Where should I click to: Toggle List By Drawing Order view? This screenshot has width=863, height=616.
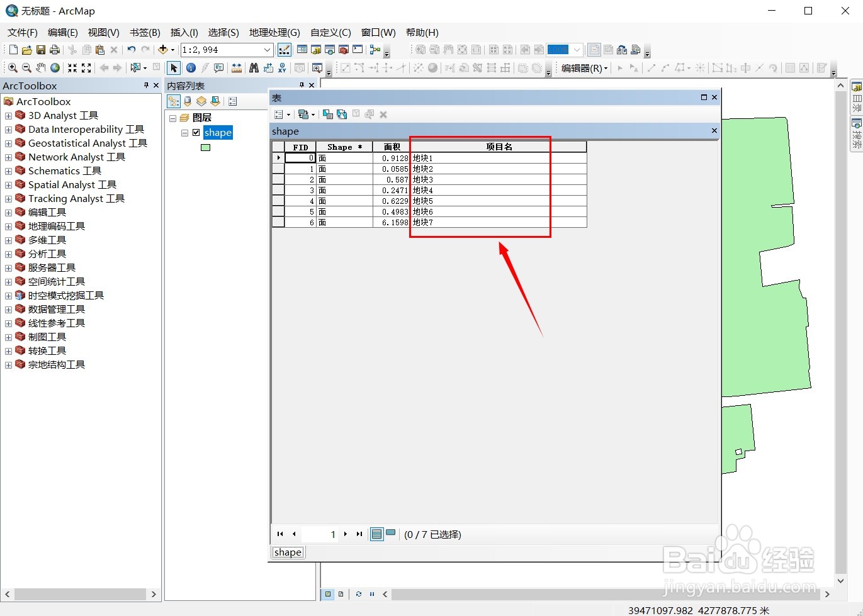174,101
